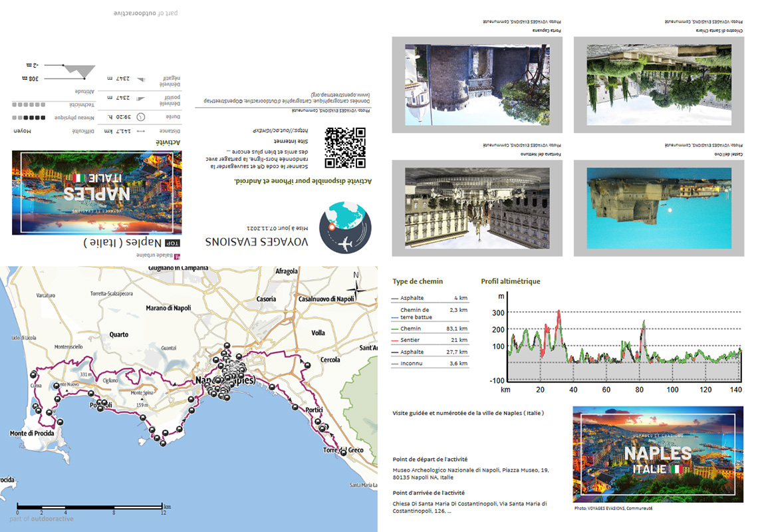Click the Voyages Evasions globe-and-plane logo
The height and width of the screenshot is (532, 758).
point(345,228)
